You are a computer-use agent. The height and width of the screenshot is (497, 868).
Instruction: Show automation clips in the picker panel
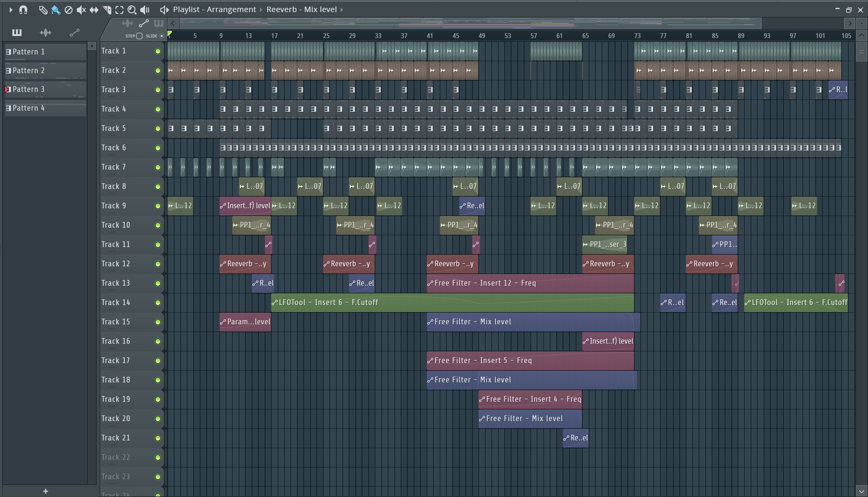tap(74, 32)
